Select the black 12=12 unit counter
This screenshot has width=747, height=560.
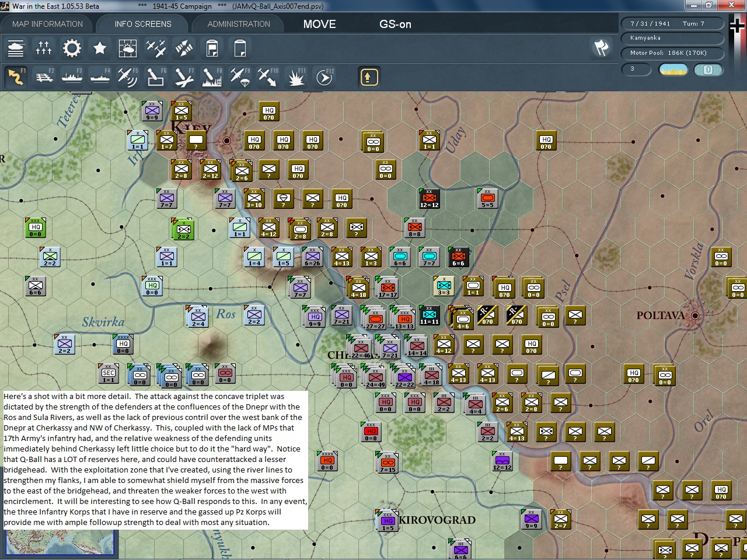pos(429,199)
